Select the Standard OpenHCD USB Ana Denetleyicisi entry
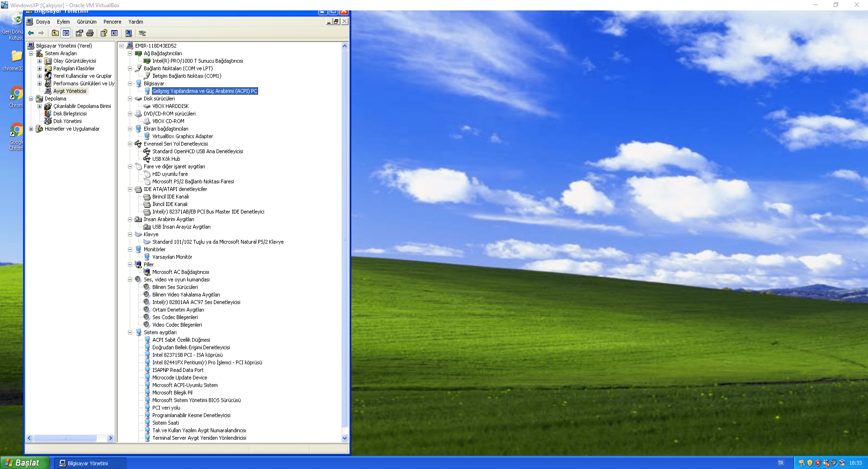 pyautogui.click(x=197, y=151)
